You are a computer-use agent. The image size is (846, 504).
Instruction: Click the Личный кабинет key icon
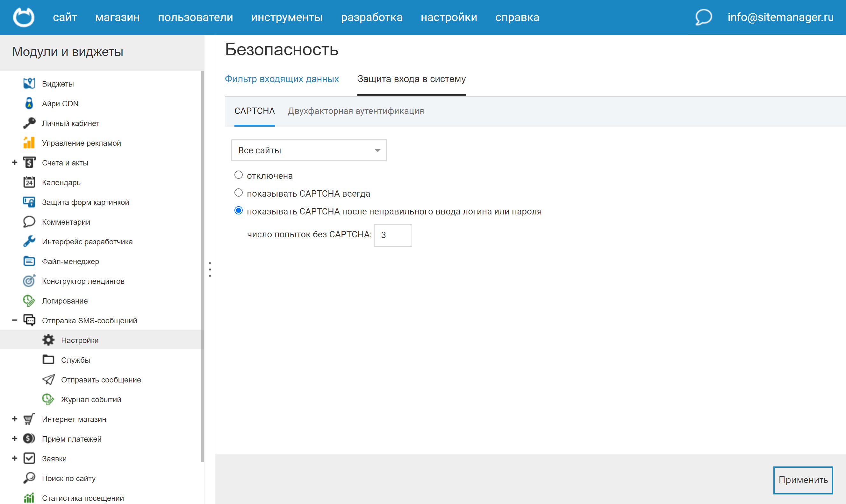point(29,123)
